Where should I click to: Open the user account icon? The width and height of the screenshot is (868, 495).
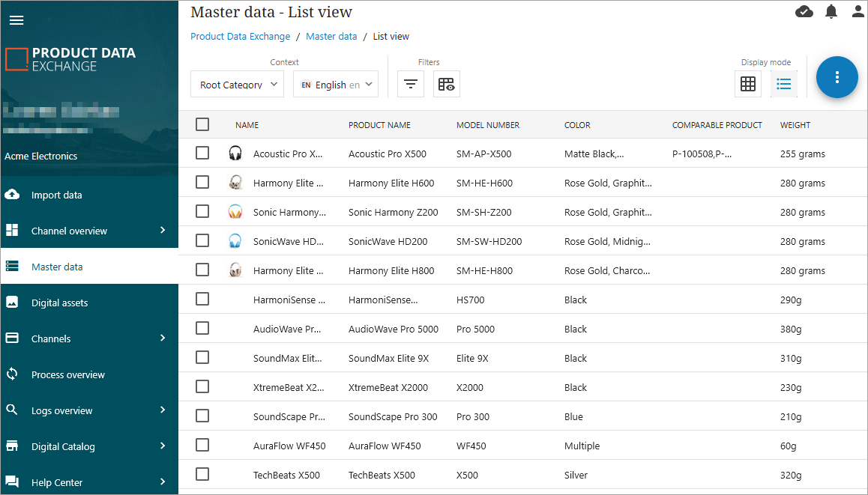point(858,11)
